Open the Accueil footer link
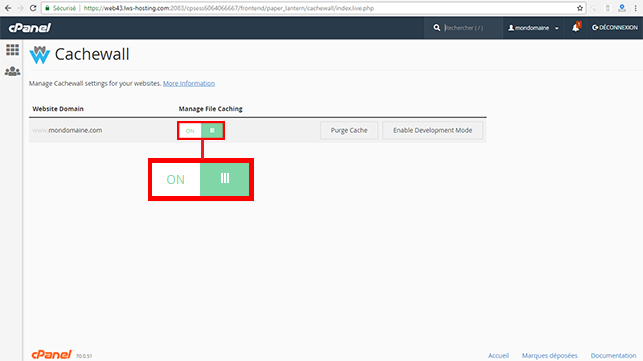This screenshot has height=361, width=643. click(x=499, y=355)
